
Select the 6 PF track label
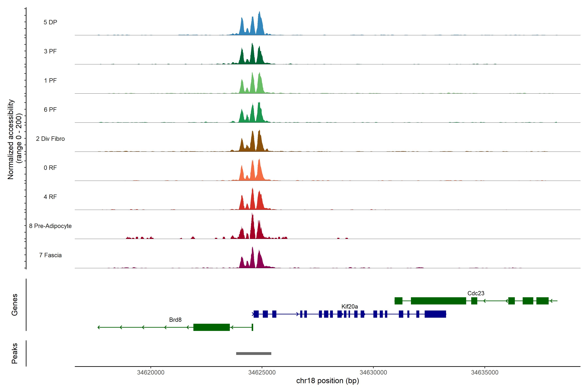click(x=50, y=109)
